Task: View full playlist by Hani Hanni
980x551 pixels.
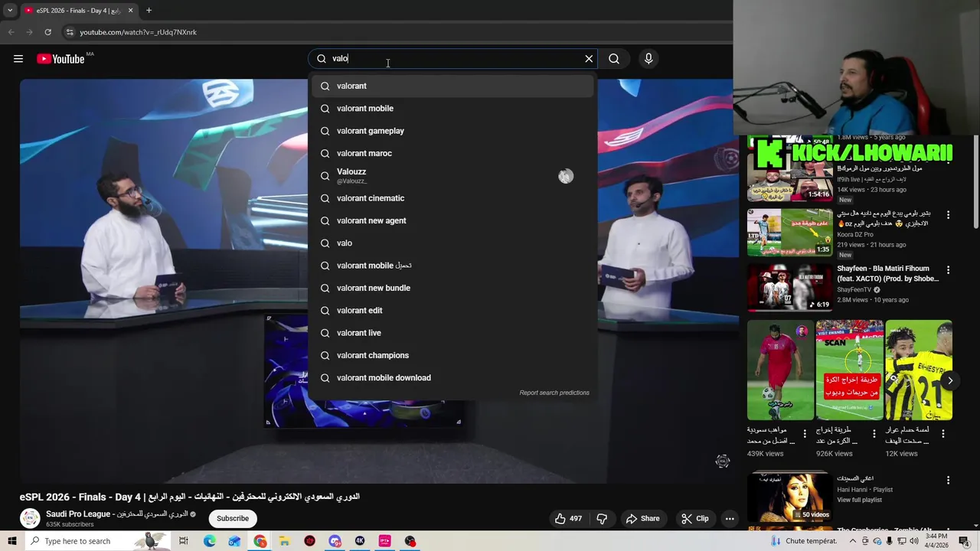Action: [859, 500]
